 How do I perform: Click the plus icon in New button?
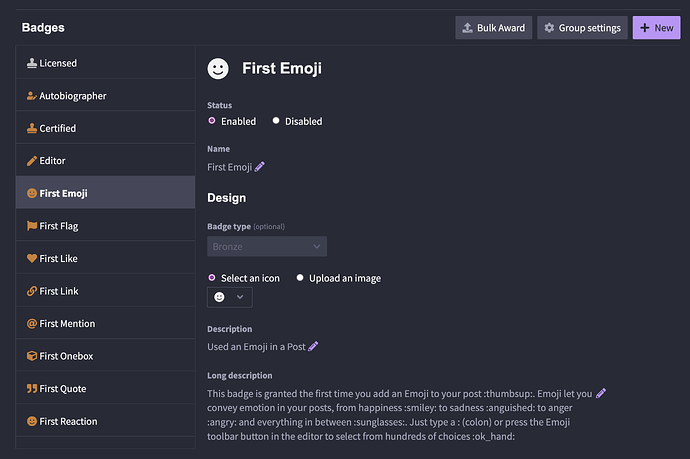coord(645,28)
